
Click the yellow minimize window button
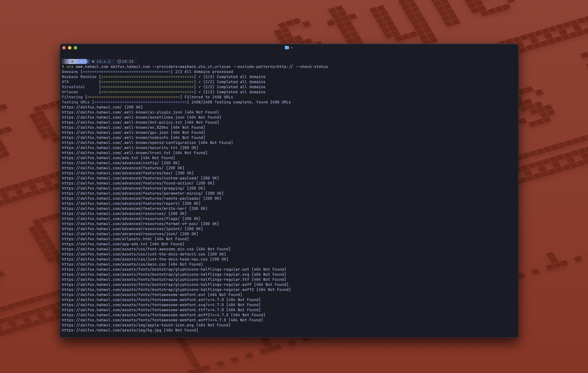pos(70,48)
